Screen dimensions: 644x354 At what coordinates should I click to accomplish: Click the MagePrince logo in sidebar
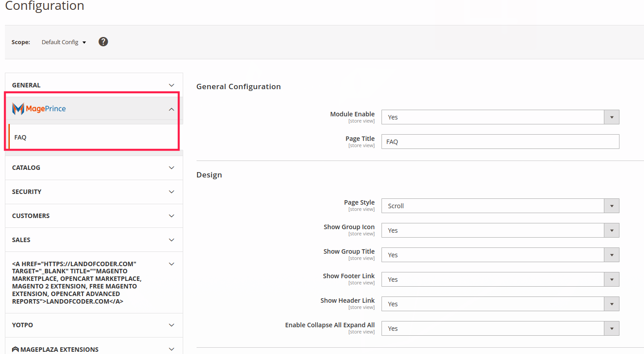39,109
